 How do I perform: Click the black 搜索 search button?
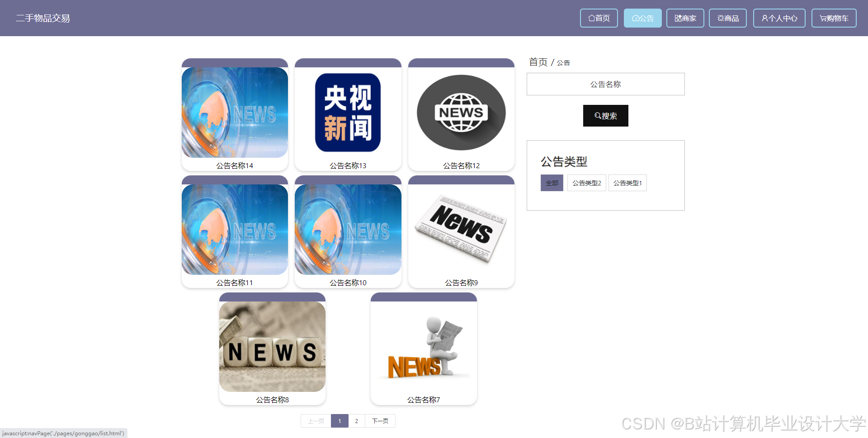click(605, 116)
